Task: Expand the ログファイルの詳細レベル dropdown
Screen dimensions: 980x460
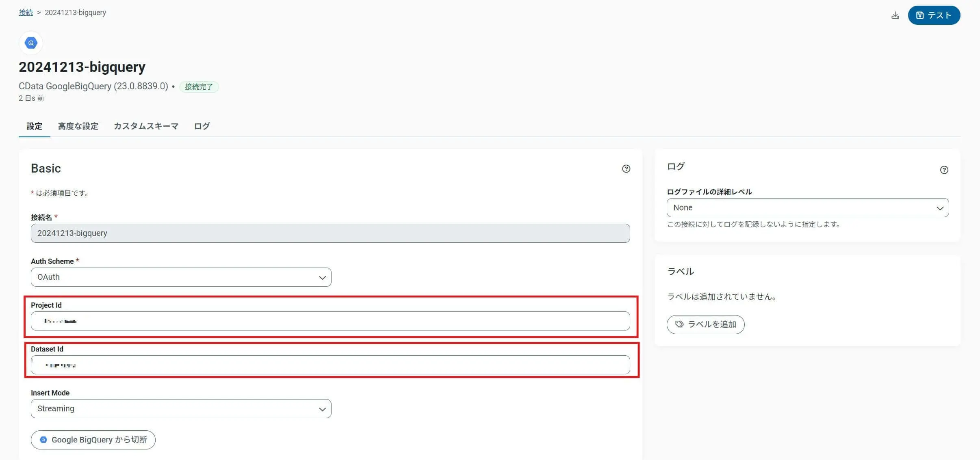Action: click(807, 208)
